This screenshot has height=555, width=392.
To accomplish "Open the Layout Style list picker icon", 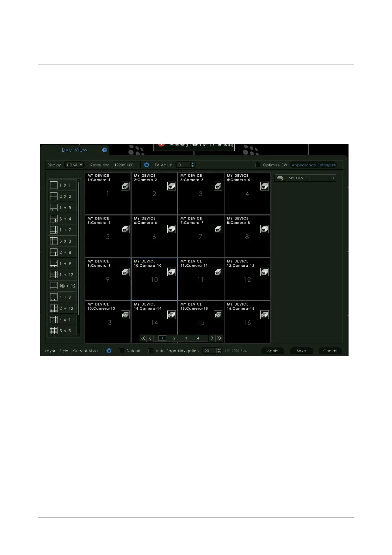I will (x=109, y=351).
